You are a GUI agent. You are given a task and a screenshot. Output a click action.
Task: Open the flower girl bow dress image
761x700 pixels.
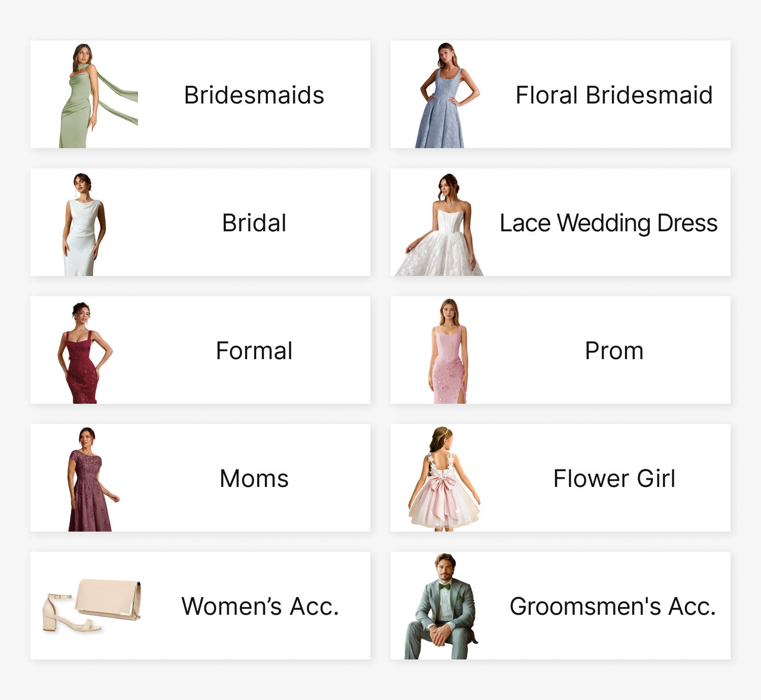point(444,478)
